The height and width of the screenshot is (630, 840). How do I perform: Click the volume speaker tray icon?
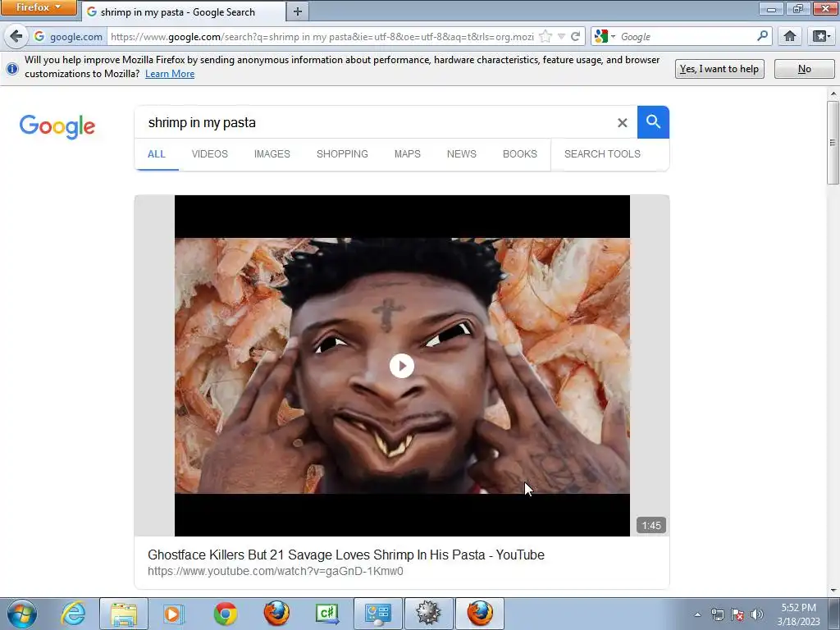click(x=757, y=614)
